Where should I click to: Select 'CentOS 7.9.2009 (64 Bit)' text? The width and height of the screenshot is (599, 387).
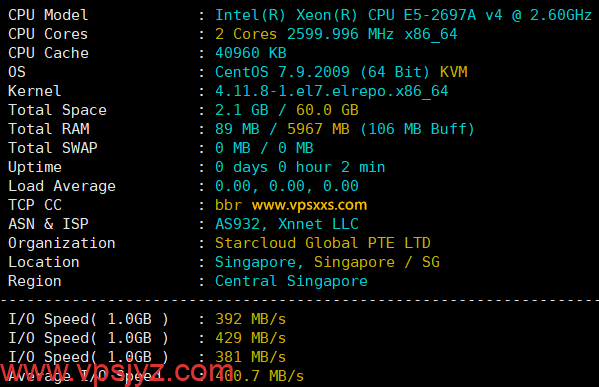[322, 72]
